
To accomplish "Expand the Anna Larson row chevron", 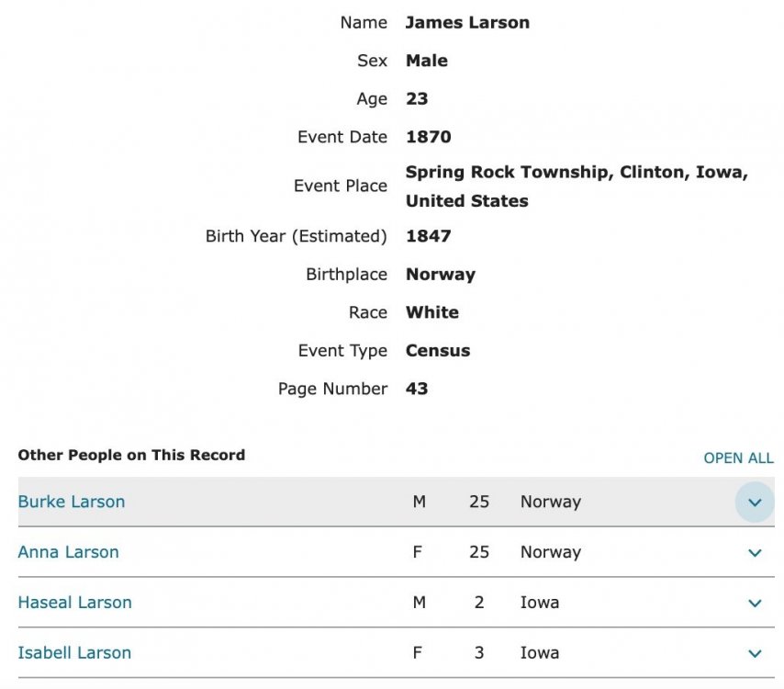I will [x=755, y=552].
